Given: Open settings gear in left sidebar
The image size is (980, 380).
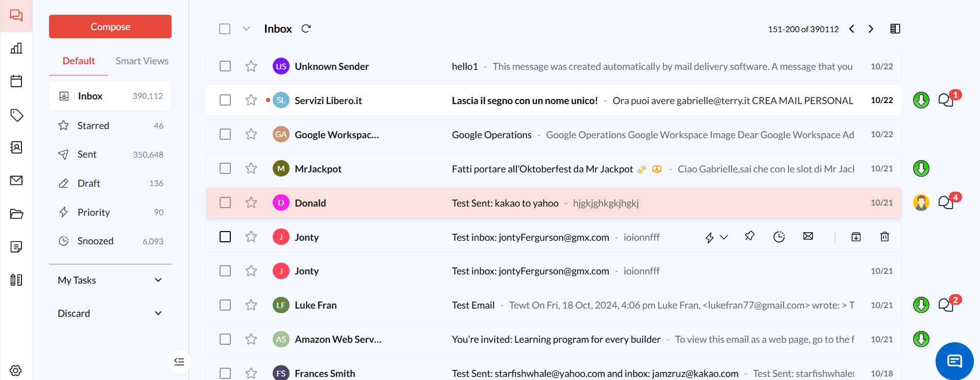Looking at the screenshot, I should point(16,370).
